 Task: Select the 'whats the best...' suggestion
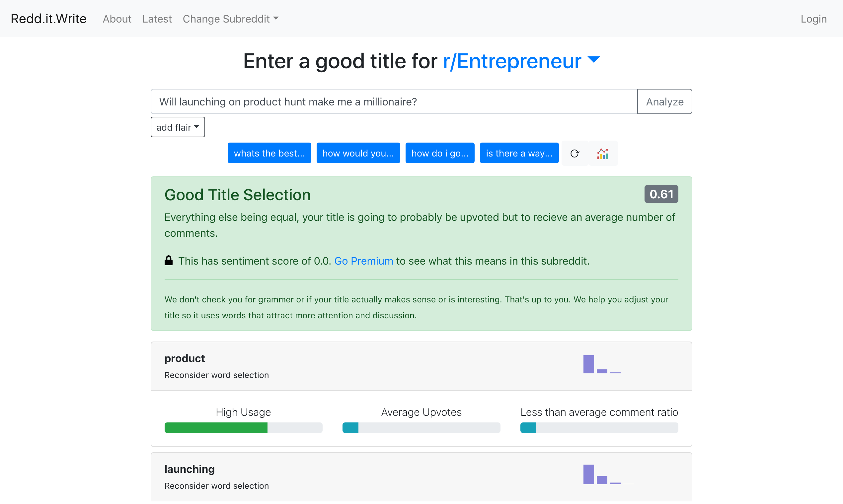[269, 153]
